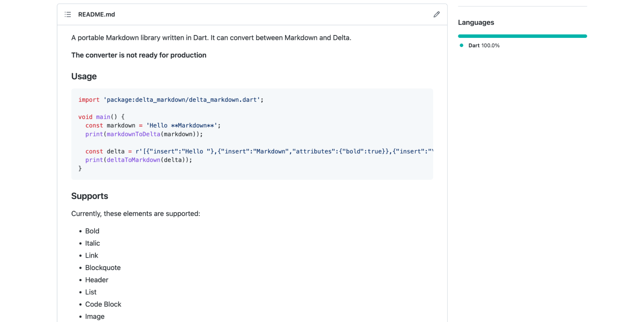
Task: Click the 'Link' list item
Action: [92, 256]
